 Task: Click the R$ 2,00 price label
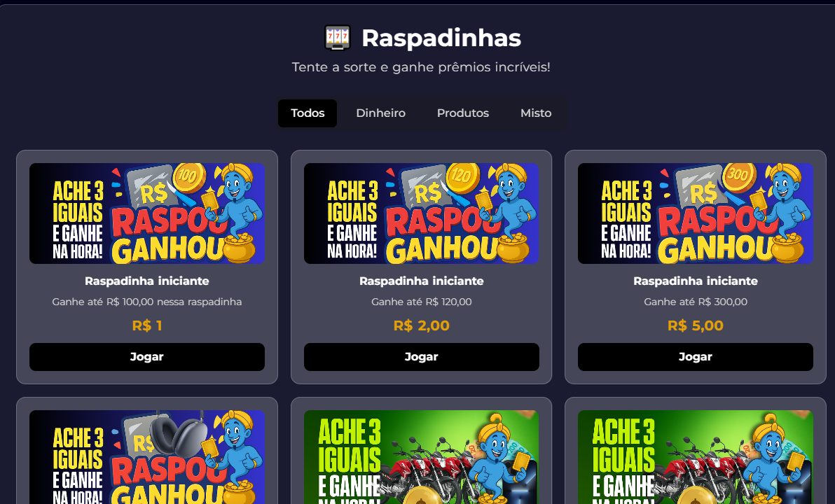tap(421, 325)
